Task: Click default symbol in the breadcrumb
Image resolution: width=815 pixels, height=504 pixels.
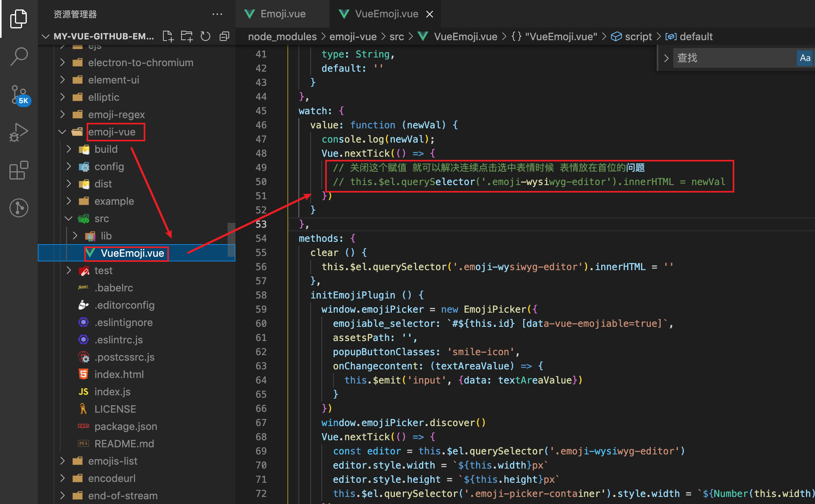Action: (689, 37)
